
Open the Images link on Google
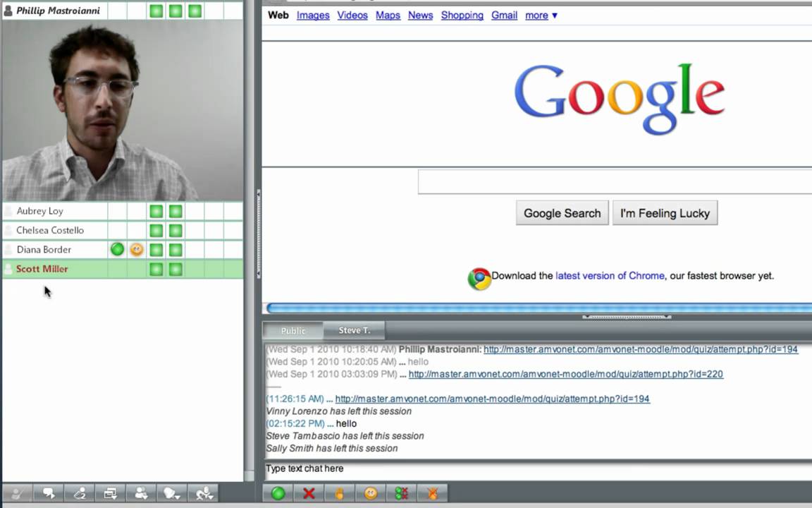[x=313, y=16]
